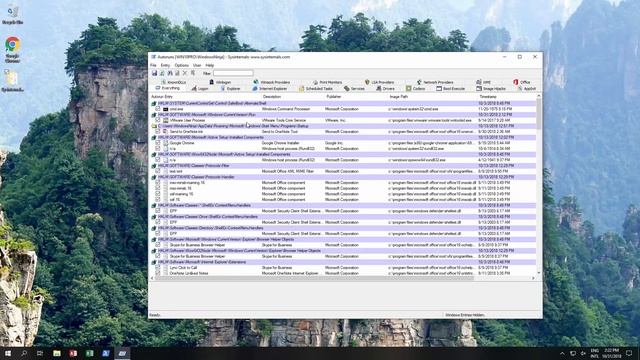
Task: Open the Options menu
Action: (x=182, y=65)
